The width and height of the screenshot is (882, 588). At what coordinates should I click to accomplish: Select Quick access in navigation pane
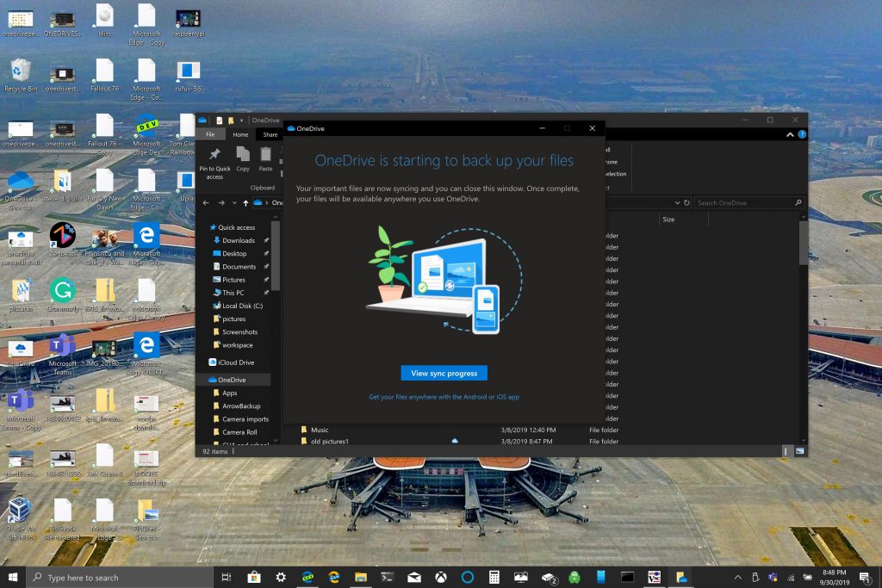[x=233, y=227]
